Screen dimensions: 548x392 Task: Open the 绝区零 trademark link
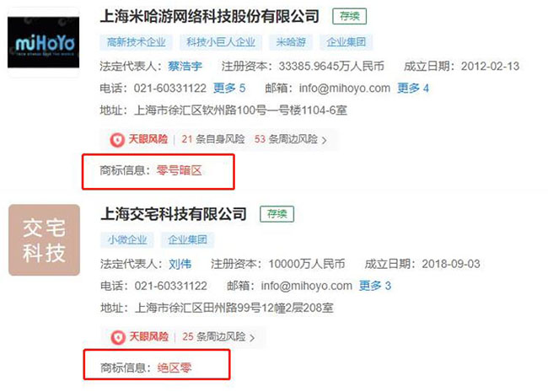[175, 368]
